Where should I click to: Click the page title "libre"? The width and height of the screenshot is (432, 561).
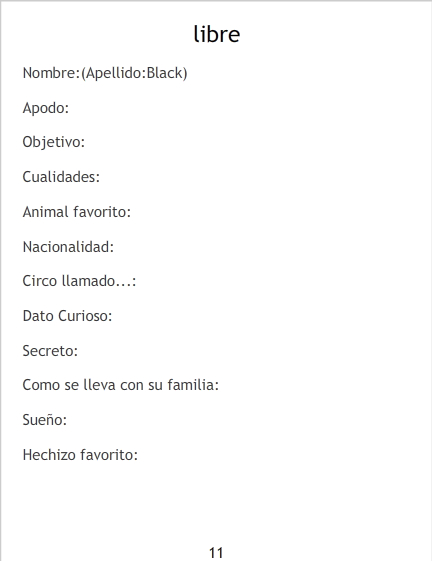point(217,34)
